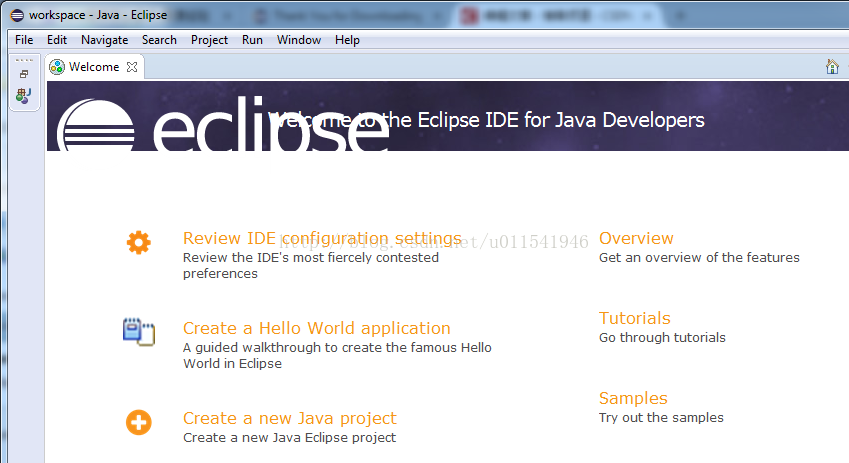Click the Home icon in Welcome toolbar
The image size is (849, 463).
click(x=832, y=67)
